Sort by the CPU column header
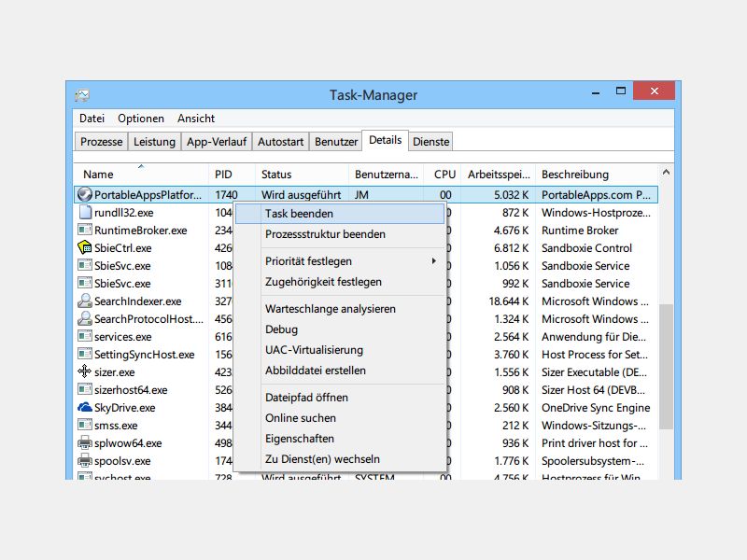The width and height of the screenshot is (747, 560). pos(442,175)
